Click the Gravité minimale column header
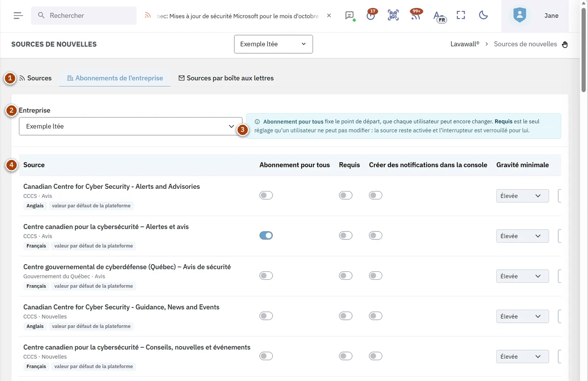The height and width of the screenshot is (381, 588). (x=522, y=165)
